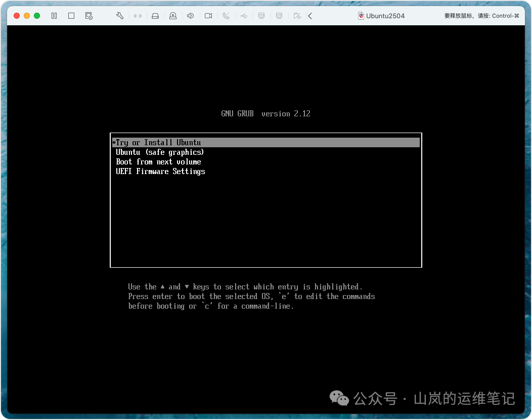The height and width of the screenshot is (420, 532).
Task: Power off the virtual machine
Action: [x=71, y=16]
